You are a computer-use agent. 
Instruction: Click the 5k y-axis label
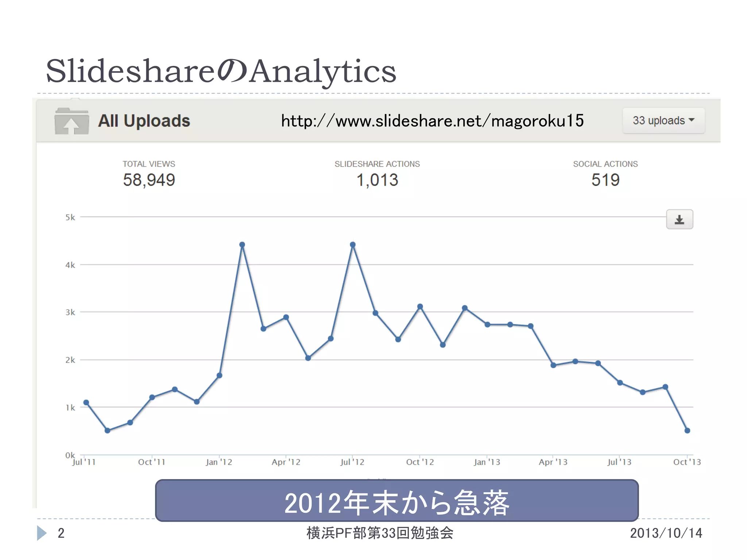70,218
